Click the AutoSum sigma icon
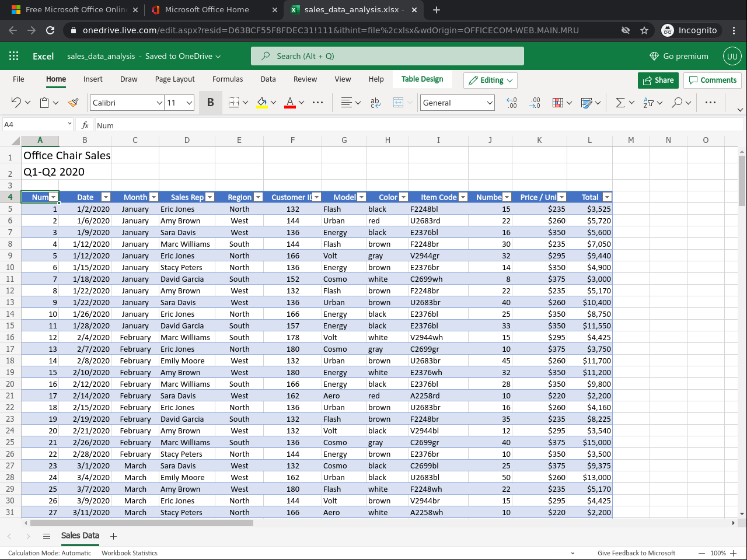Screen dimensions: 747x560 pos(620,103)
